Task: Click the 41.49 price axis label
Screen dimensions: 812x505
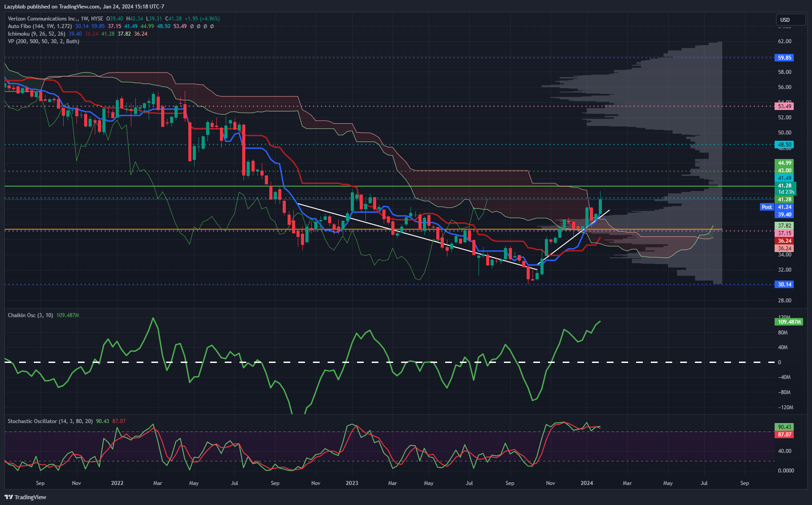Action: [784, 178]
